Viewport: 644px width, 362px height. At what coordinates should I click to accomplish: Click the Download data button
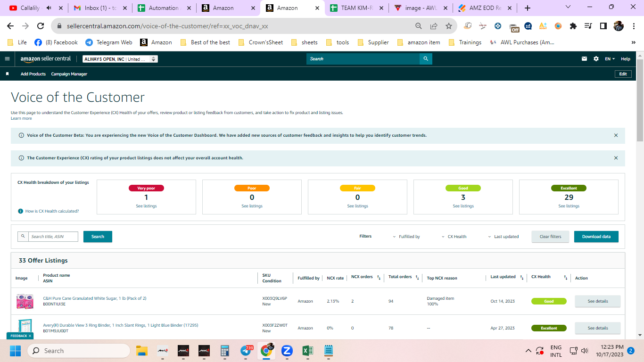[x=596, y=237]
